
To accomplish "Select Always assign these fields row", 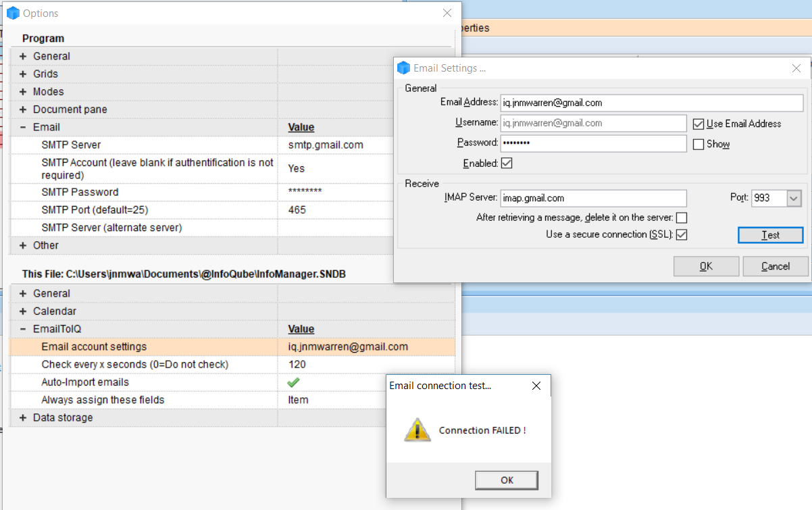I will [197, 400].
